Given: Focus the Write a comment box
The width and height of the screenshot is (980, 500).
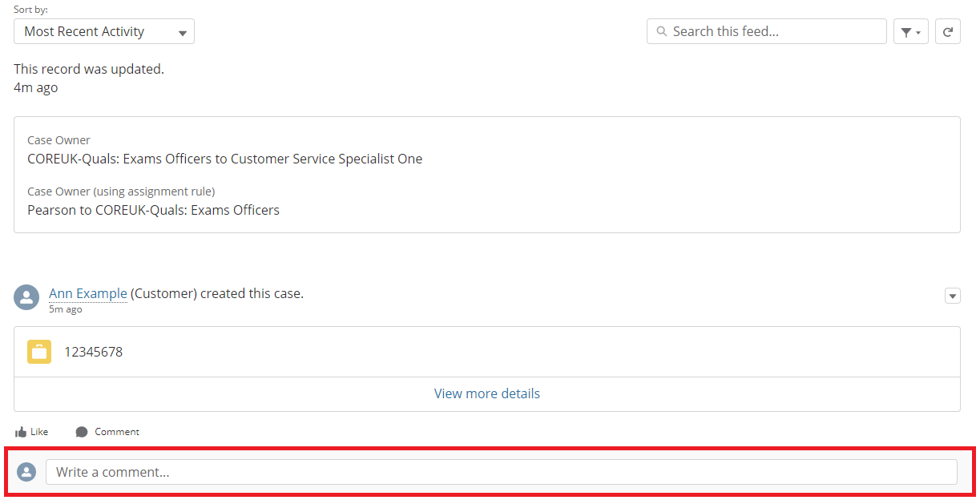Looking at the screenshot, I should (x=501, y=472).
